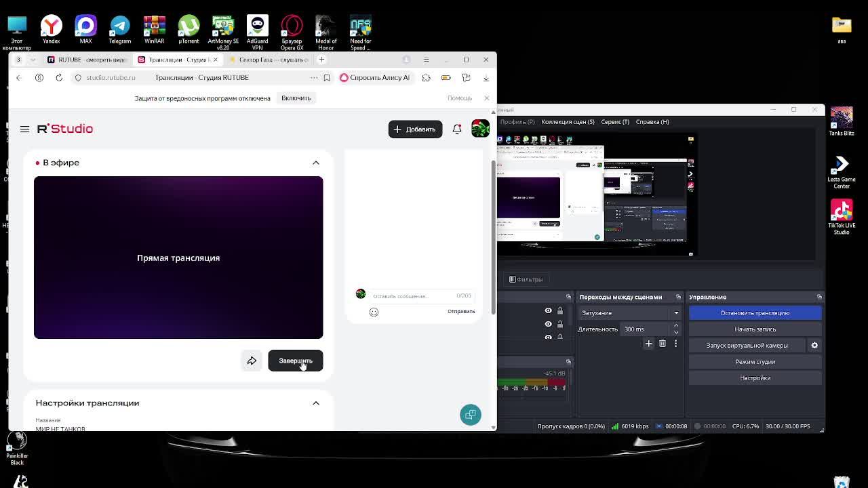
Task: Add a scene transition in OBS with plus
Action: click(648, 344)
